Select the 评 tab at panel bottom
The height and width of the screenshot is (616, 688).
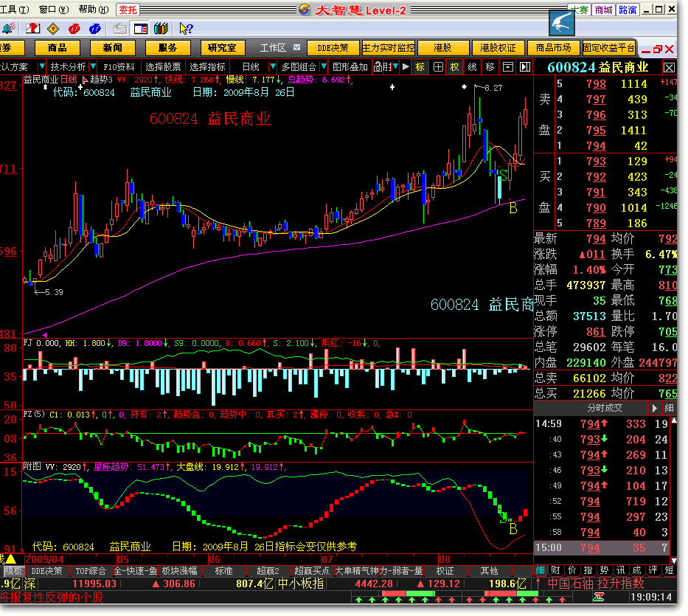point(653,570)
